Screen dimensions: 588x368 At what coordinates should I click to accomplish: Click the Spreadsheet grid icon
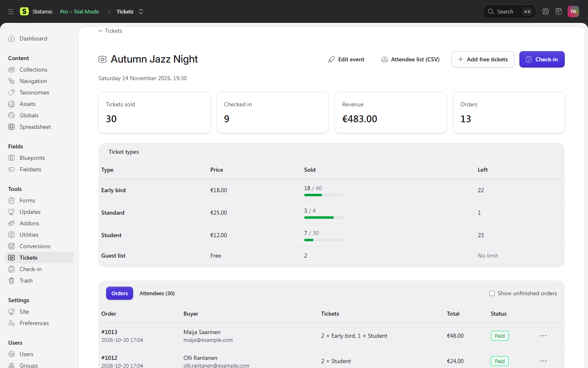coord(11,127)
